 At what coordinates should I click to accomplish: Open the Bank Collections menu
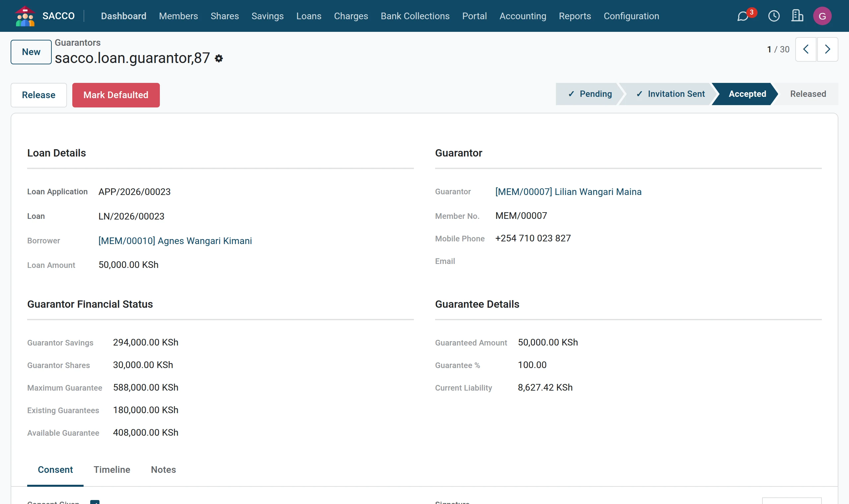tap(415, 16)
